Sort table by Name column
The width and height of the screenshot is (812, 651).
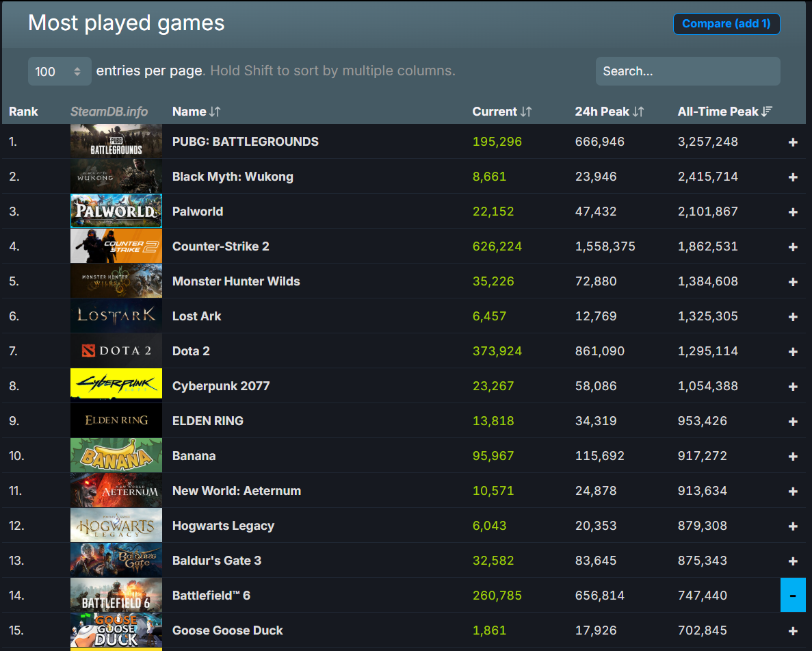pyautogui.click(x=196, y=112)
